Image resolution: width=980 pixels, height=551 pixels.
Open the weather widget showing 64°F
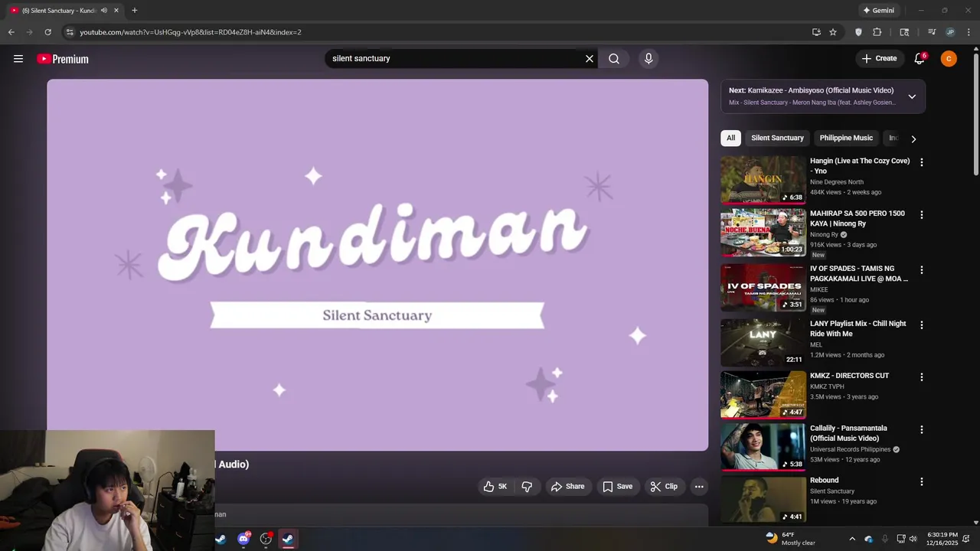tap(792, 539)
